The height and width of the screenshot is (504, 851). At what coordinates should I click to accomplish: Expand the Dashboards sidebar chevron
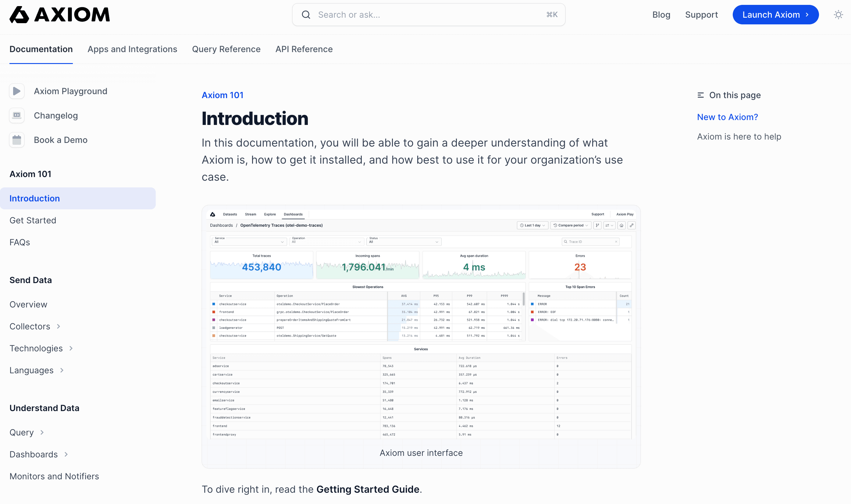tap(66, 454)
